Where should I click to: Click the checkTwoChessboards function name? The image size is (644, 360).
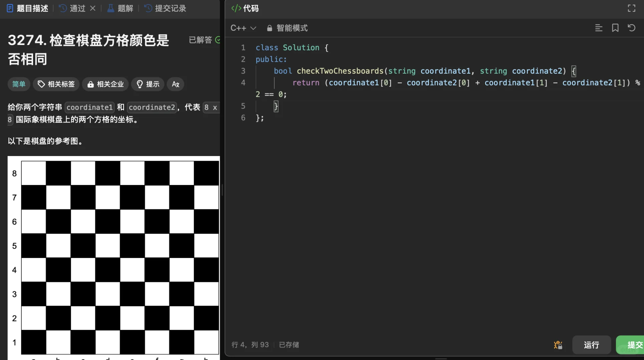tap(340, 71)
